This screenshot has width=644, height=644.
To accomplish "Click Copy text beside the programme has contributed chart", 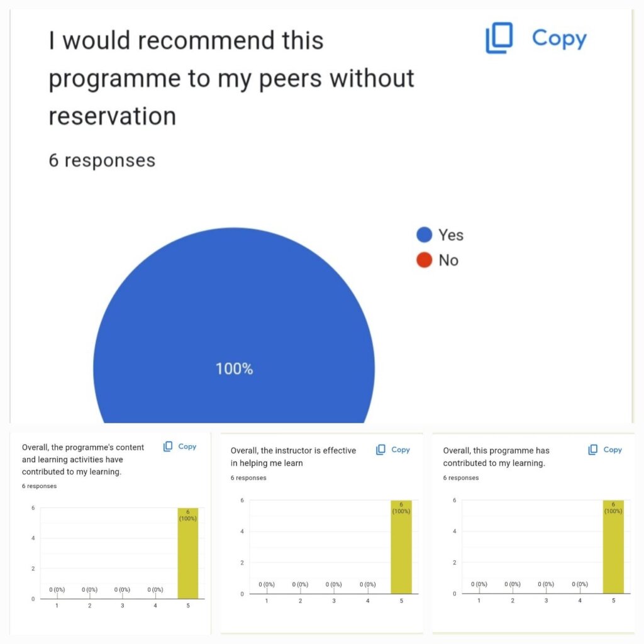I will coord(613,450).
